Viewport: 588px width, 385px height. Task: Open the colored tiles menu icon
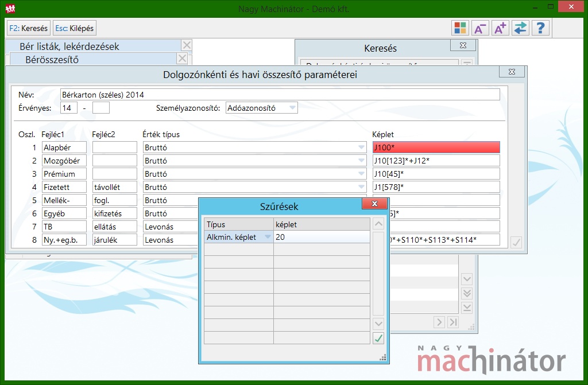[x=460, y=28]
